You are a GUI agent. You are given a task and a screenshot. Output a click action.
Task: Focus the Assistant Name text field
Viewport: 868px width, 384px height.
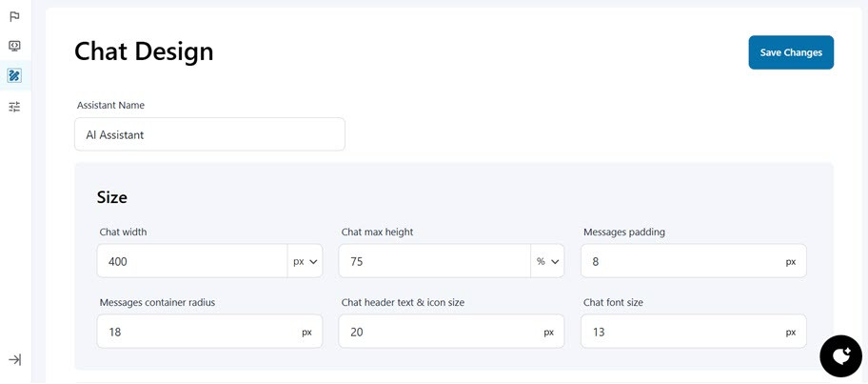pyautogui.click(x=209, y=134)
